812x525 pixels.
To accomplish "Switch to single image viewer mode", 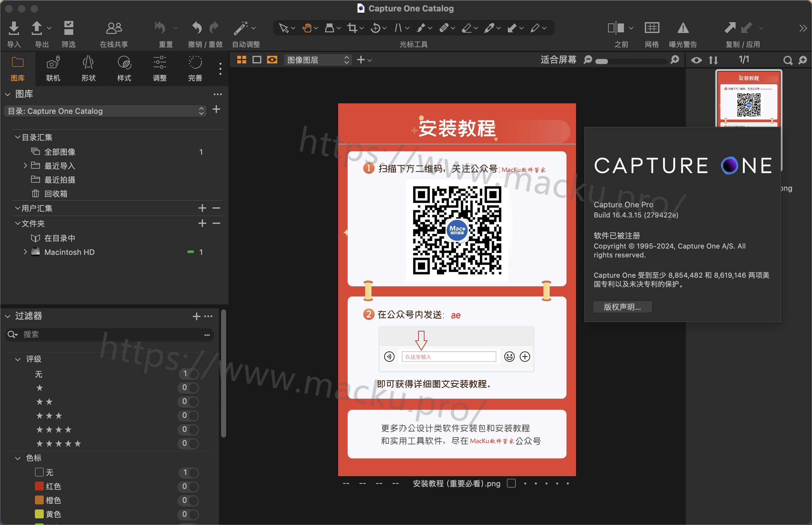I will 257,60.
